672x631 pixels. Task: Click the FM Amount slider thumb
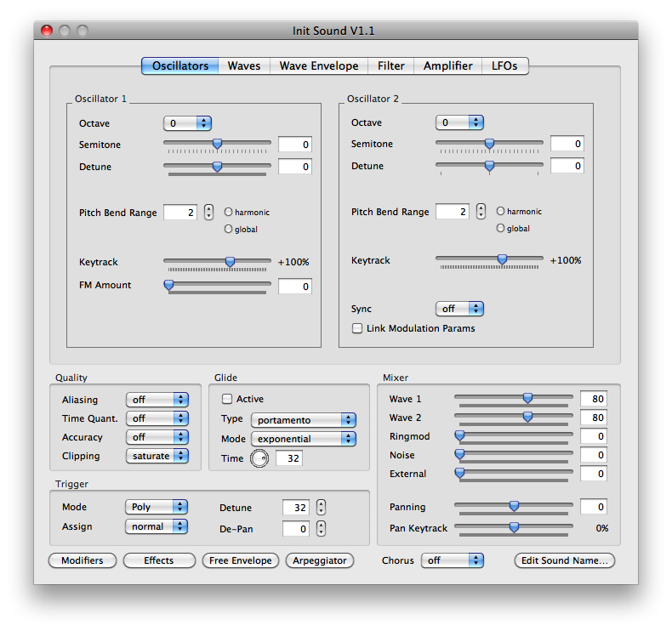point(169,285)
